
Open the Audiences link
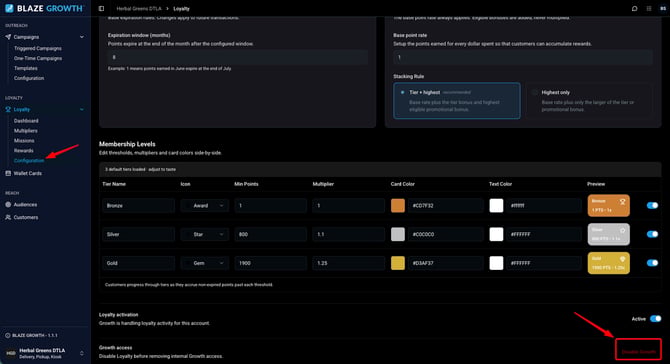25,205
